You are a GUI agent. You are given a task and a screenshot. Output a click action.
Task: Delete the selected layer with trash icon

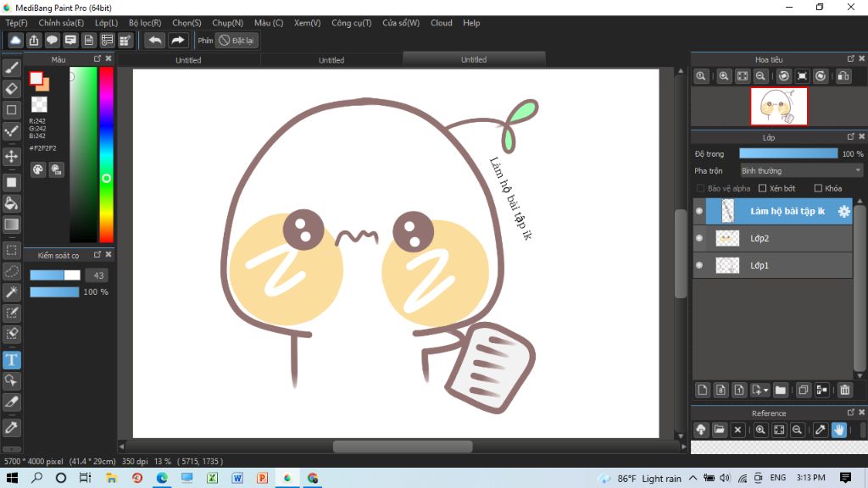pyautogui.click(x=845, y=390)
